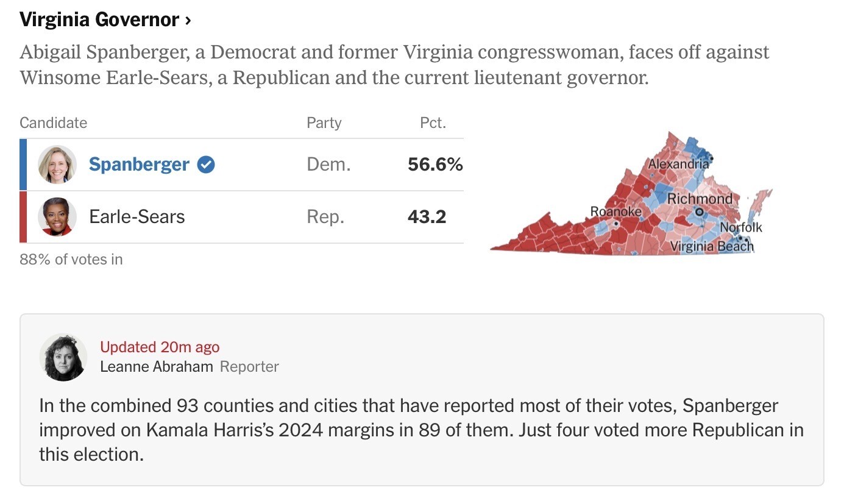Click the Richmond city marker on the map
The width and height of the screenshot is (844, 504).
coord(699,211)
